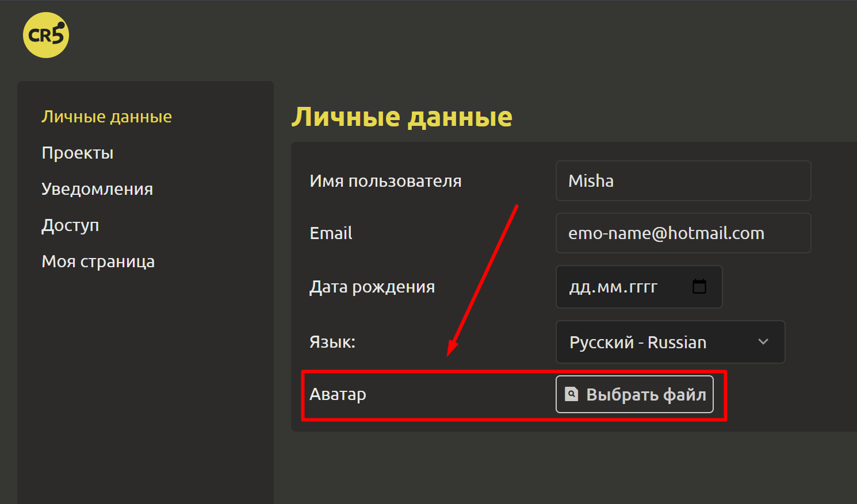Focus the username field containing Misha
This screenshot has width=857, height=504.
pyautogui.click(x=683, y=181)
